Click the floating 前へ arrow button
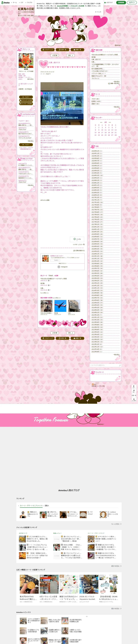The height and width of the screenshot is (644, 138). [x=134, y=391]
